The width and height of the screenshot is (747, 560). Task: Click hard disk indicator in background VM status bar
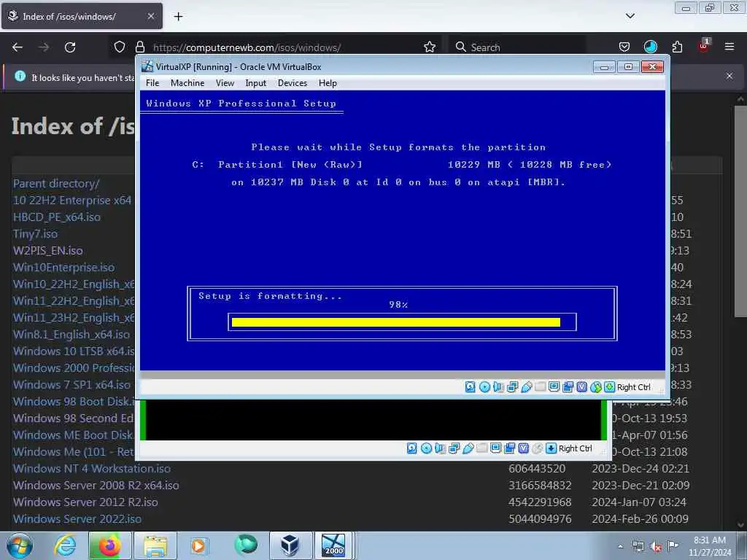click(x=411, y=448)
